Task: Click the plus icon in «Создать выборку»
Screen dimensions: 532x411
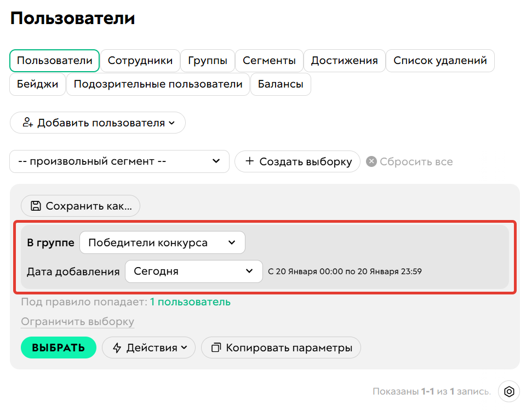Action: point(250,161)
